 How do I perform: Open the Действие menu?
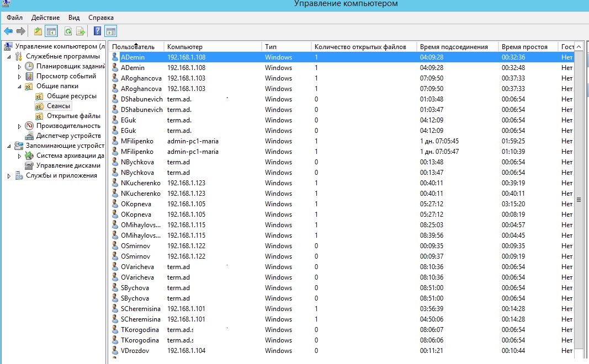pos(45,18)
